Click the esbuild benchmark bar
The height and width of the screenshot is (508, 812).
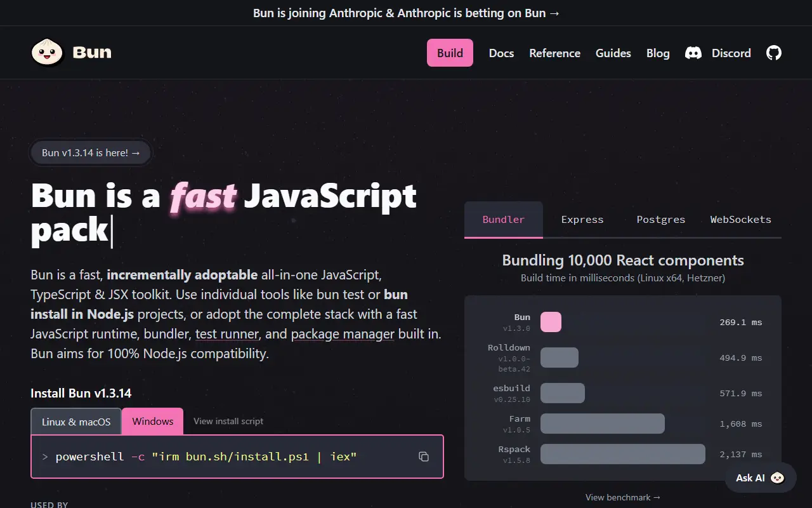563,393
